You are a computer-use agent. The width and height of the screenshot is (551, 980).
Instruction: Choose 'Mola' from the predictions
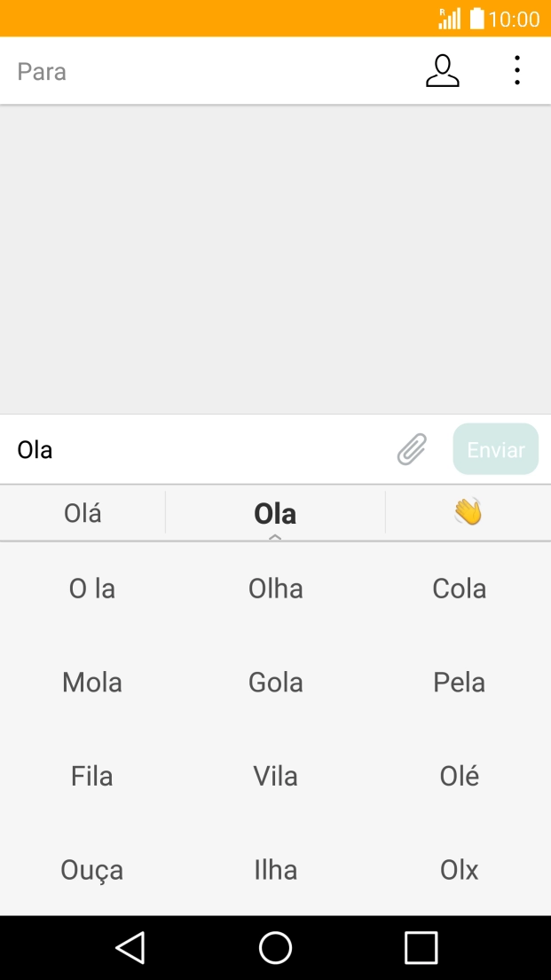click(x=91, y=682)
